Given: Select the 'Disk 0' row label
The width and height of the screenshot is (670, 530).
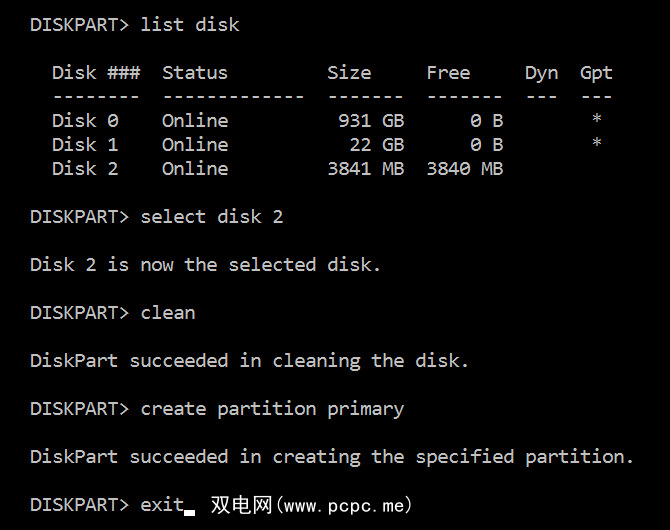Looking at the screenshot, I should (85, 120).
